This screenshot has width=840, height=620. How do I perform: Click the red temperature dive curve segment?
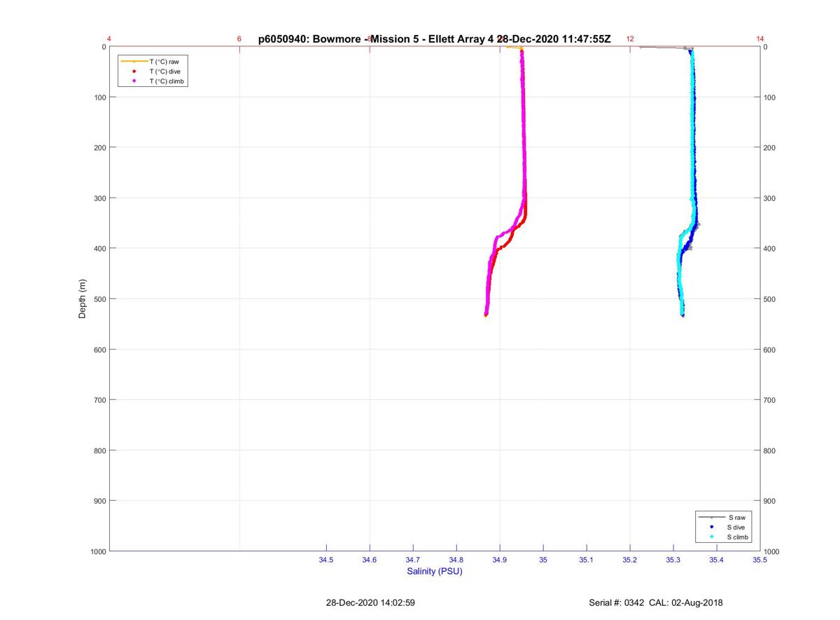click(510, 240)
